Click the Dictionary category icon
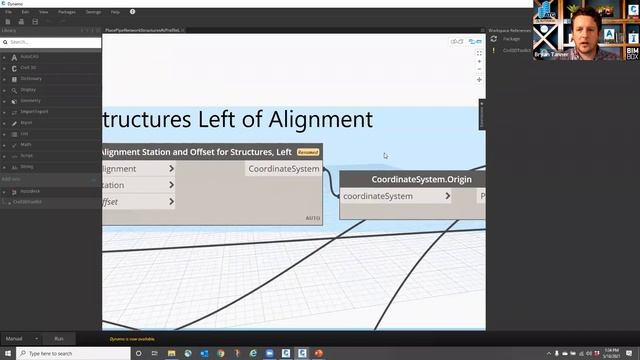Screen dimensions: 640x360 pos(14,79)
